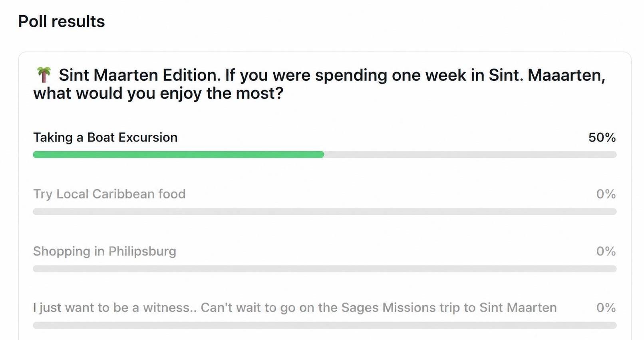Click the grey unfilled part of Boat Excursion bar
This screenshot has height=340, width=644.
[470, 155]
